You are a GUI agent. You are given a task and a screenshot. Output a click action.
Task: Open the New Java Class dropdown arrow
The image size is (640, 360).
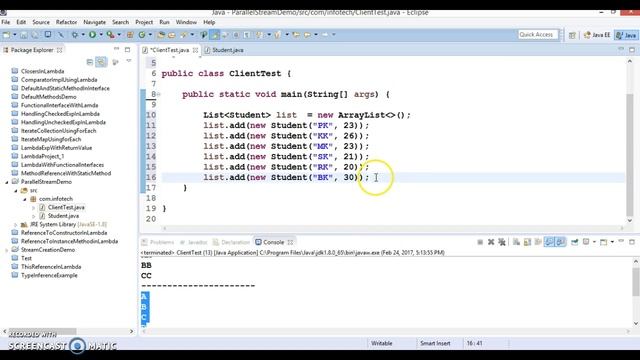coord(150,35)
